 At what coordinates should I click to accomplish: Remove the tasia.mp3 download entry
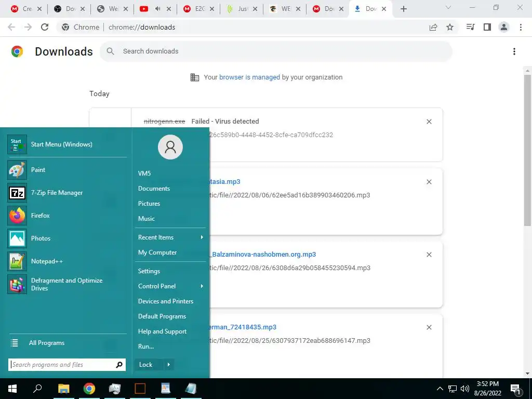pyautogui.click(x=429, y=182)
